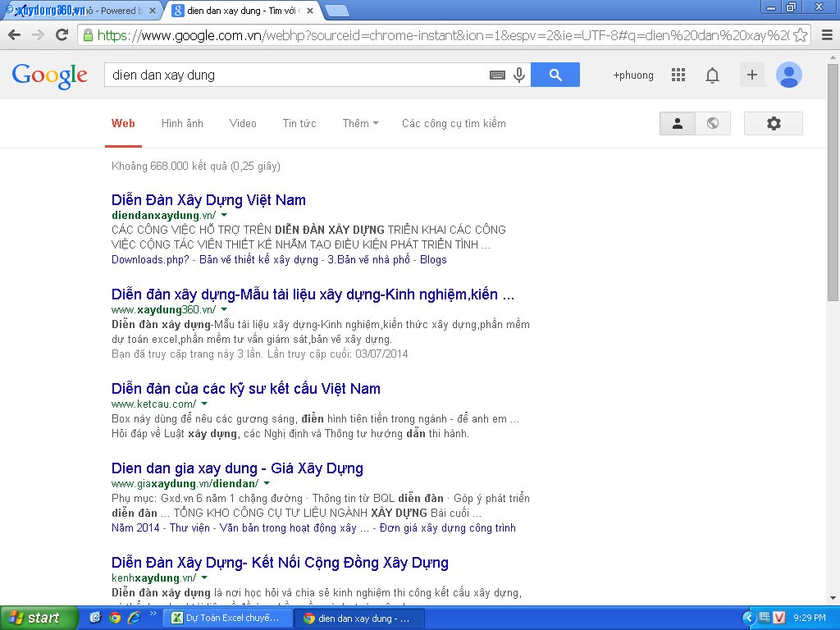Image resolution: width=840 pixels, height=630 pixels.
Task: Switch to the Hình ảnh tab
Action: click(x=182, y=123)
